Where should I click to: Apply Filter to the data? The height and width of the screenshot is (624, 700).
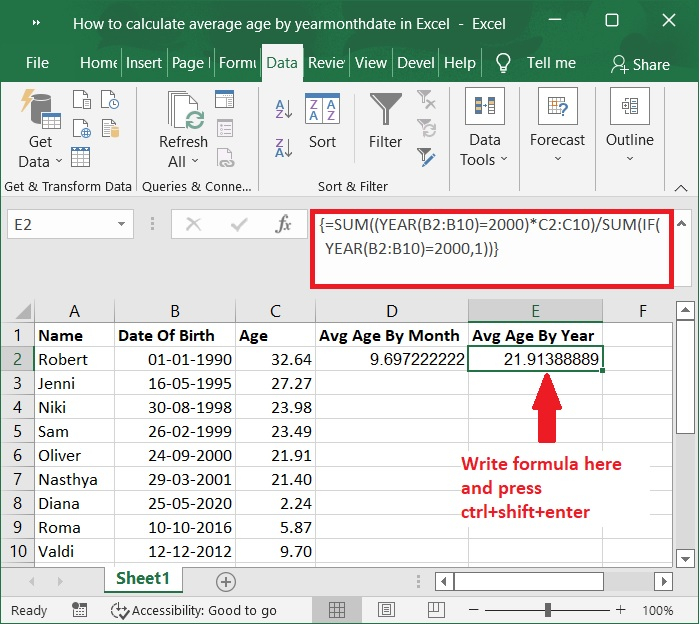point(385,122)
